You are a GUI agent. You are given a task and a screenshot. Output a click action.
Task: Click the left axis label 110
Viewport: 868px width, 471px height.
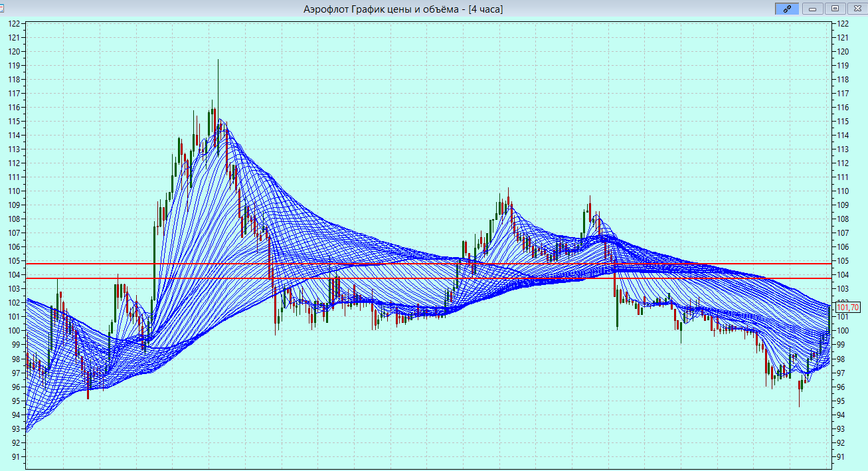coord(15,191)
